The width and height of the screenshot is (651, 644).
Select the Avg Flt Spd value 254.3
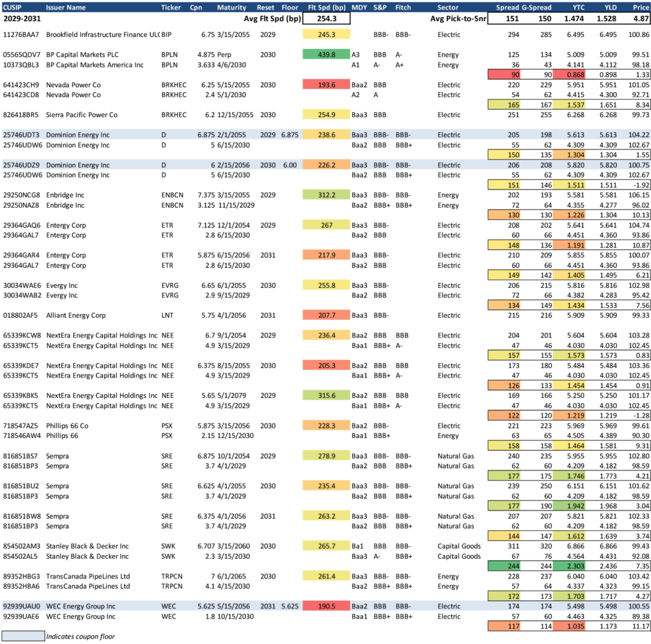pyautogui.click(x=326, y=19)
